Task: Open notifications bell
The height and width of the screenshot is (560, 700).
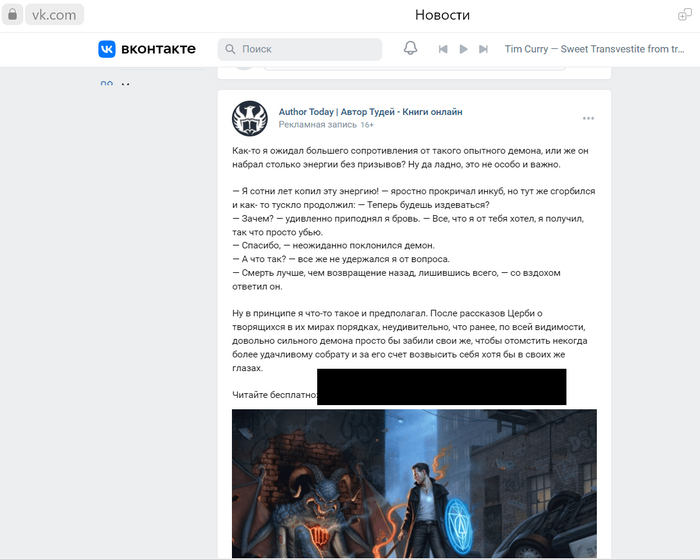Action: [x=410, y=48]
